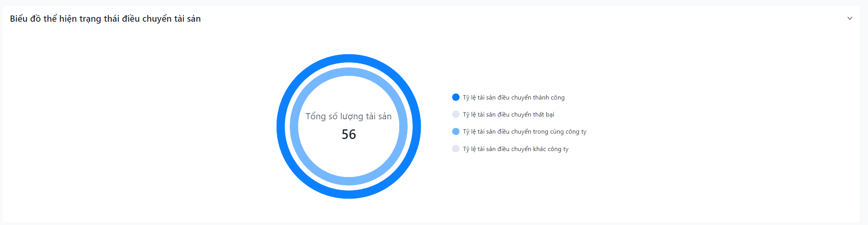The width and height of the screenshot is (868, 225).
Task: Toggle the 'Tỷ lệ tài sản điều chuyển thành công' series
Action: [x=514, y=98]
